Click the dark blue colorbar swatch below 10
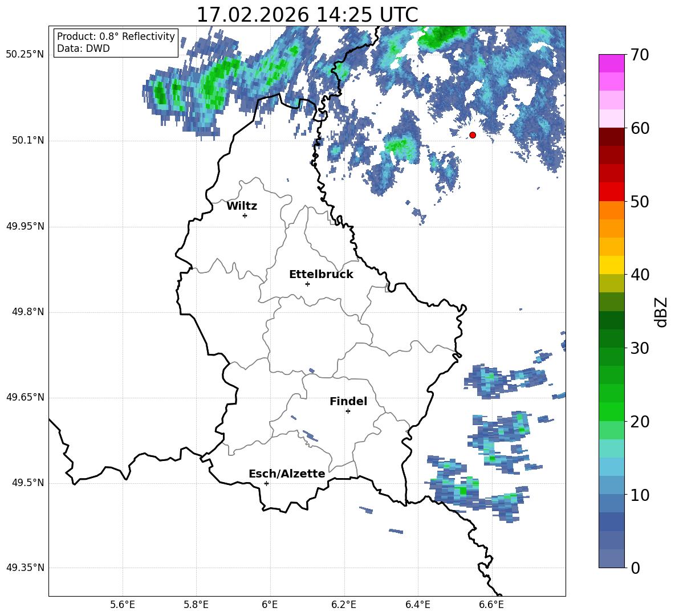This screenshot has height=616, width=675. click(x=611, y=521)
